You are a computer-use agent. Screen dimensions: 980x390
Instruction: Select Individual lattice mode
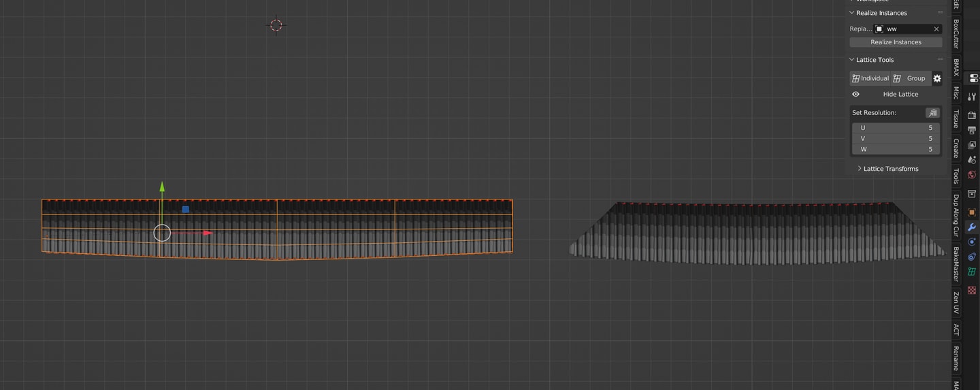click(x=870, y=78)
